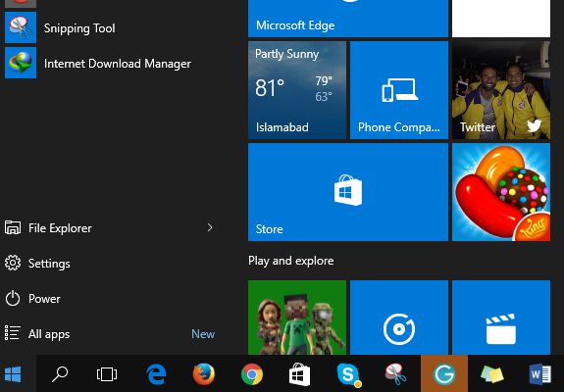Open the Groove Music tile
564x392 pixels.
tap(399, 318)
